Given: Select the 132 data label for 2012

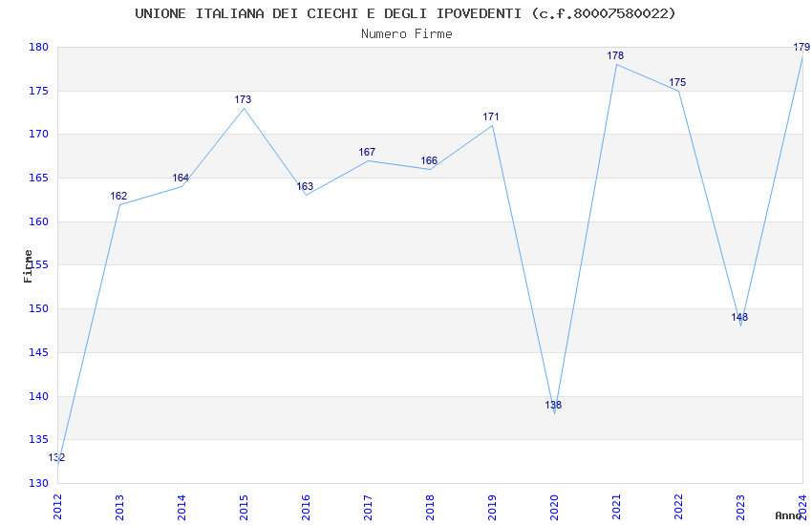Looking at the screenshot, I should [56, 457].
